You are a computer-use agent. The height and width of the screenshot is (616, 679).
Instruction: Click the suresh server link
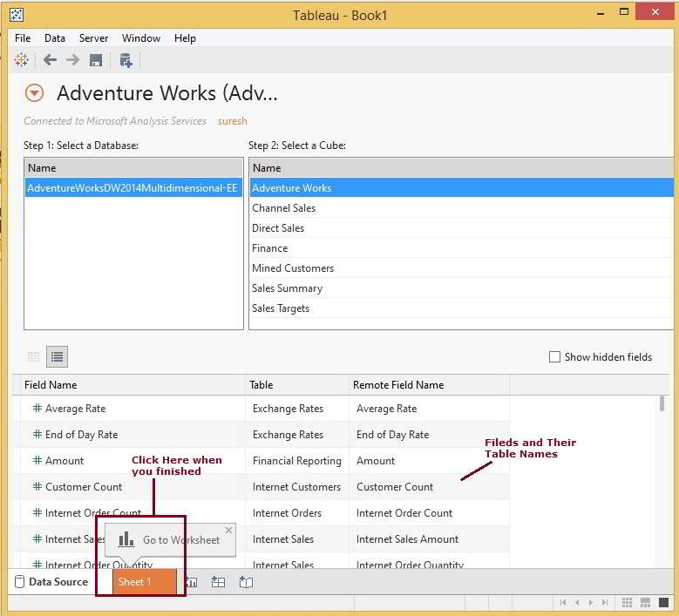pyautogui.click(x=232, y=121)
